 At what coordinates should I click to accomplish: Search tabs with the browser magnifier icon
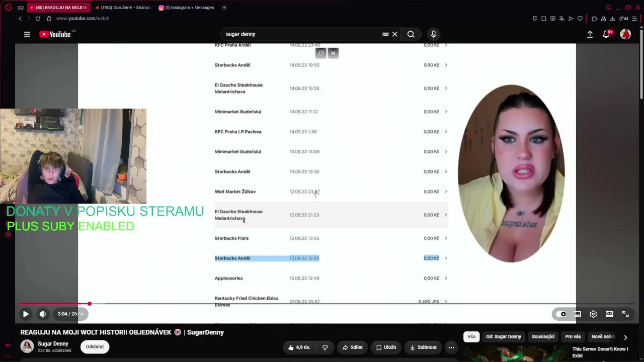(608, 8)
